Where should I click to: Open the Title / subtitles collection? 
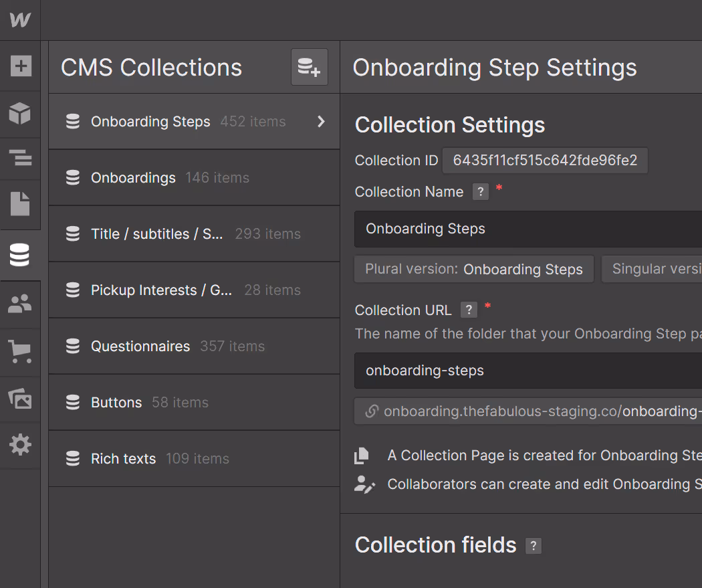pyautogui.click(x=194, y=233)
